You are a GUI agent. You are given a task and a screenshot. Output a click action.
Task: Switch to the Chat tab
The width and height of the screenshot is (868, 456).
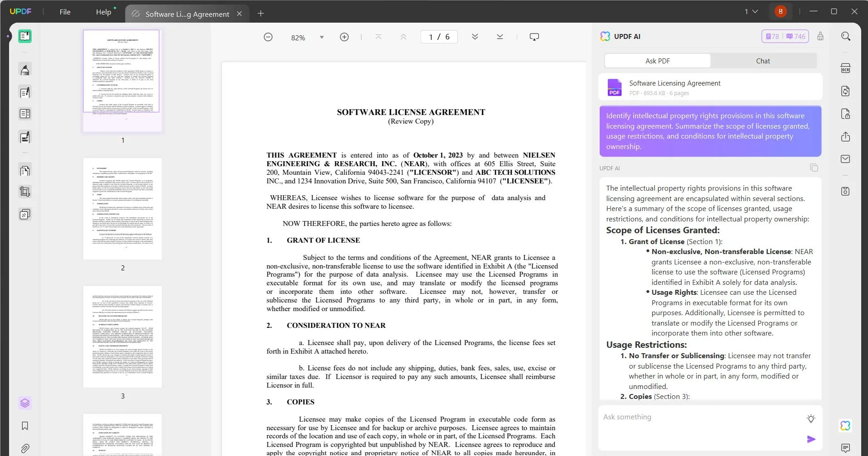click(x=762, y=61)
